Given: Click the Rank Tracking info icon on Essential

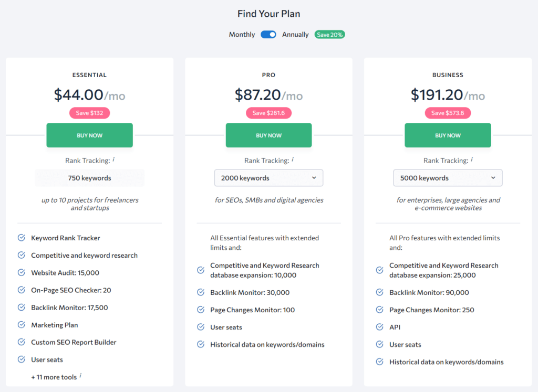Looking at the screenshot, I should pos(114,159).
